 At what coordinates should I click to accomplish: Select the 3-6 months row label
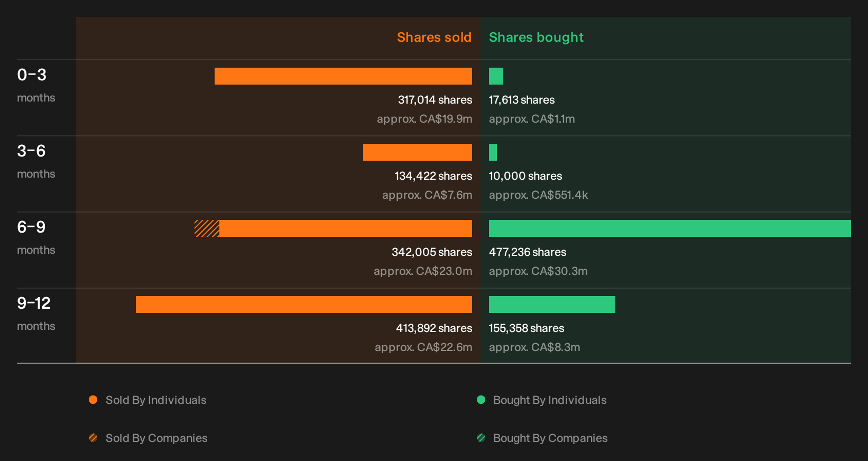[x=36, y=162]
